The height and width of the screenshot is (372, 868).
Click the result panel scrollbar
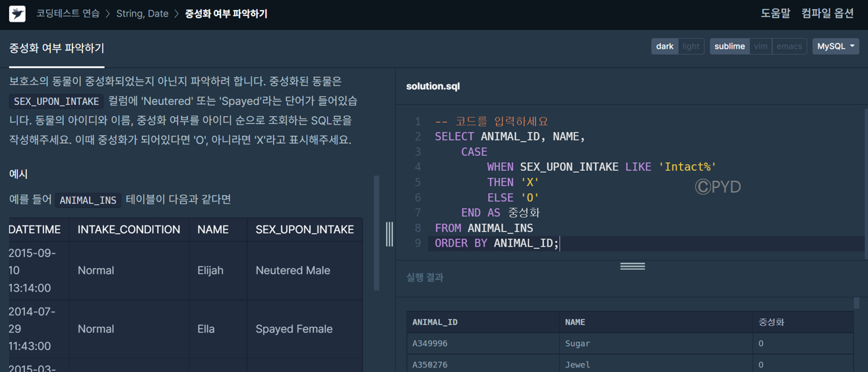(857, 303)
